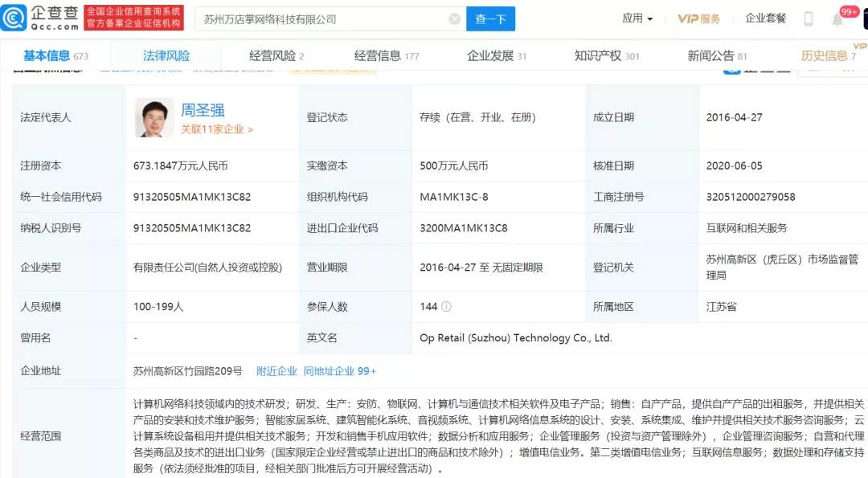Switch to the 法律风险 tab
Image resolution: width=868 pixels, height=478 pixels.
(x=166, y=55)
